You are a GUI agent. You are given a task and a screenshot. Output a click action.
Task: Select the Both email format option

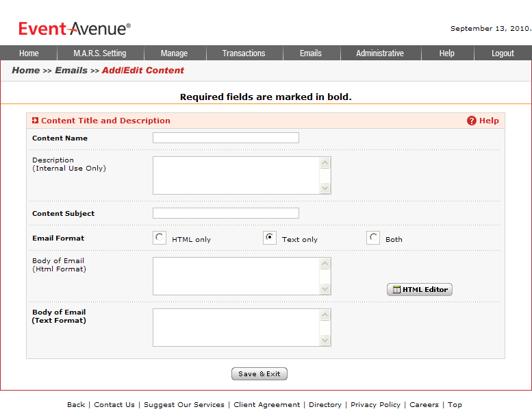tap(373, 238)
